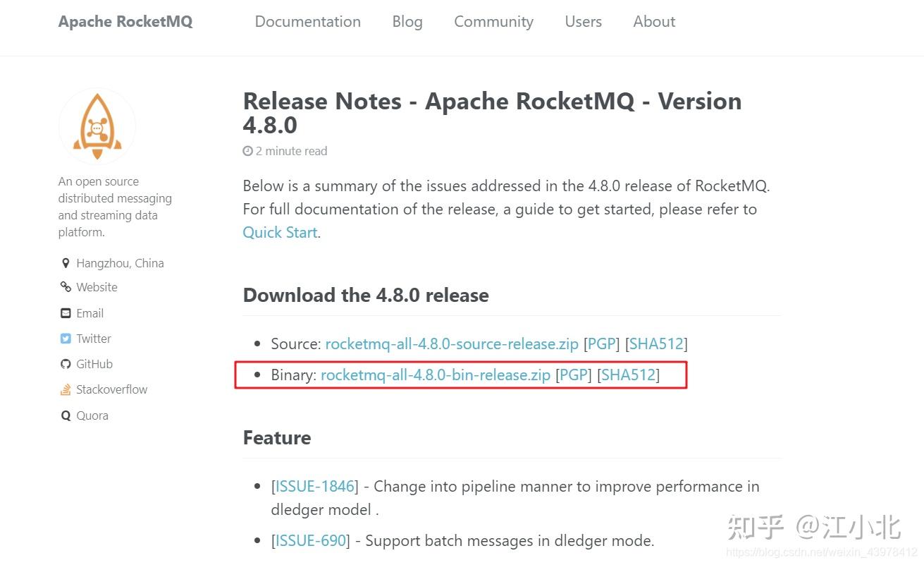The image size is (924, 565).
Task: Switch to the Blog section
Action: coord(407,21)
